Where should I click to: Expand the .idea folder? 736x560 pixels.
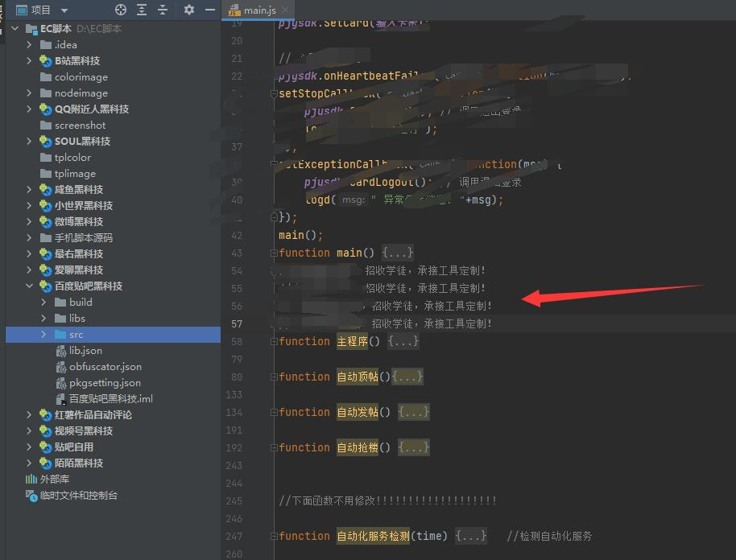(x=29, y=44)
